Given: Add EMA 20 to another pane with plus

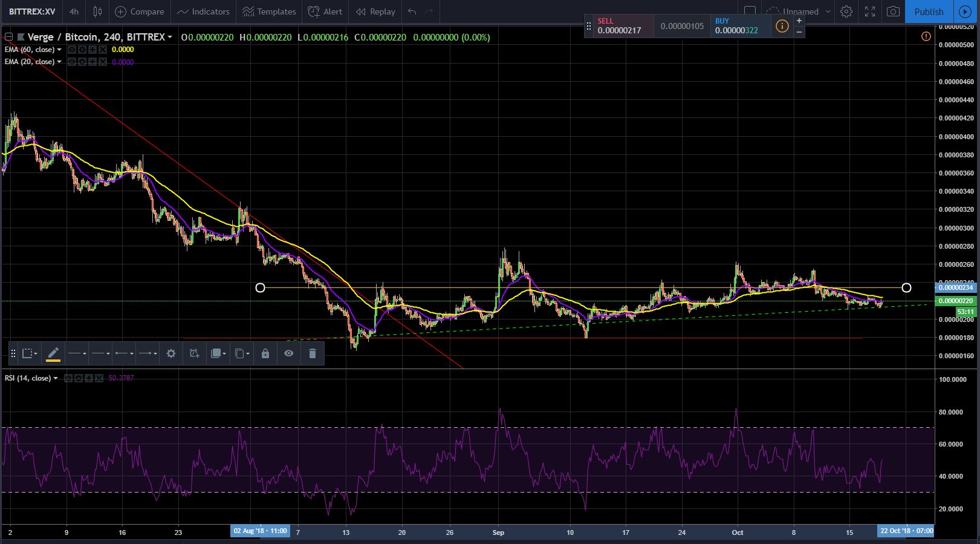Looking at the screenshot, I should 92,62.
